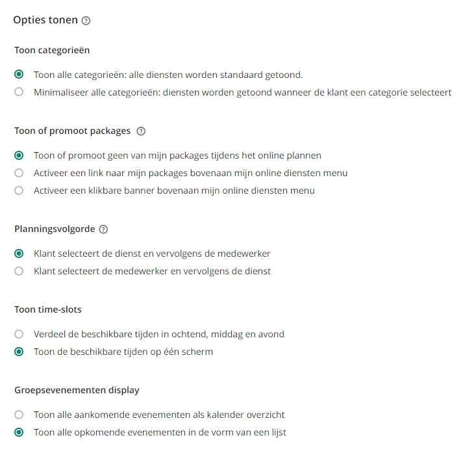Click the Toon time-slots heading

point(48,309)
